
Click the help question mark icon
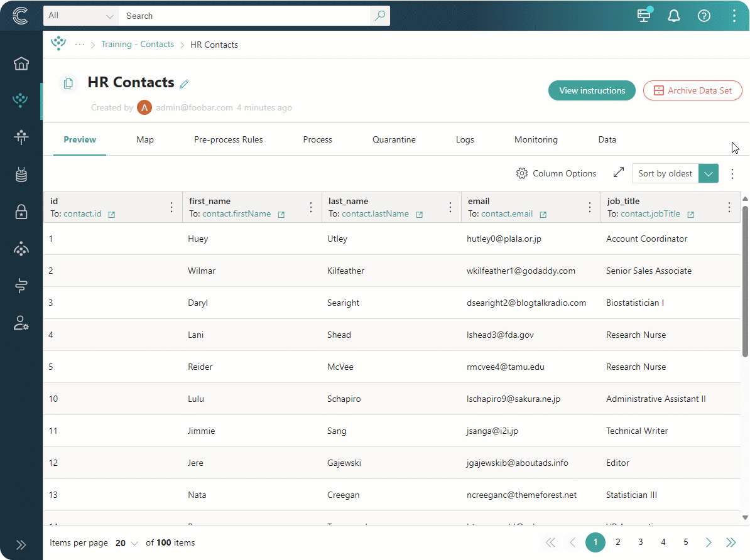click(x=704, y=16)
